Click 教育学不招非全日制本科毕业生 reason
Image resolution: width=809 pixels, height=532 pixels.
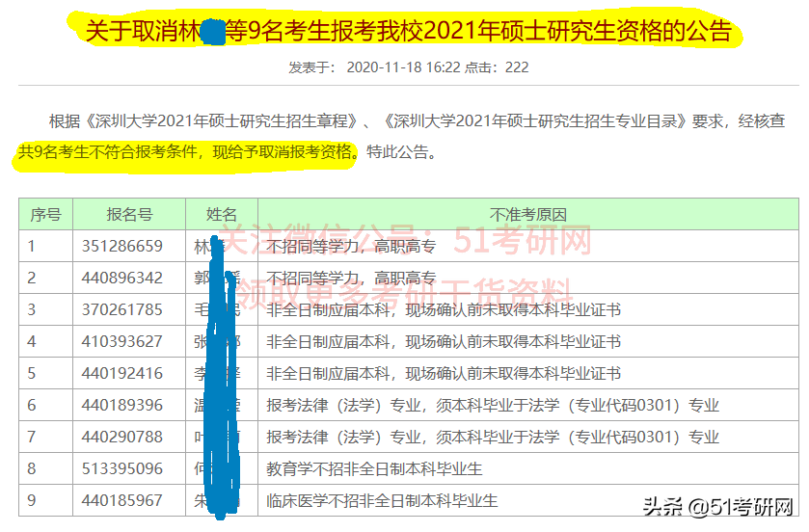pos(374,468)
